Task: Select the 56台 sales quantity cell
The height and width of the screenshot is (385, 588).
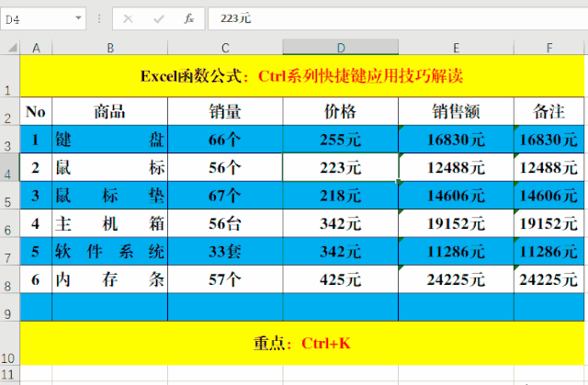Action: (x=225, y=223)
